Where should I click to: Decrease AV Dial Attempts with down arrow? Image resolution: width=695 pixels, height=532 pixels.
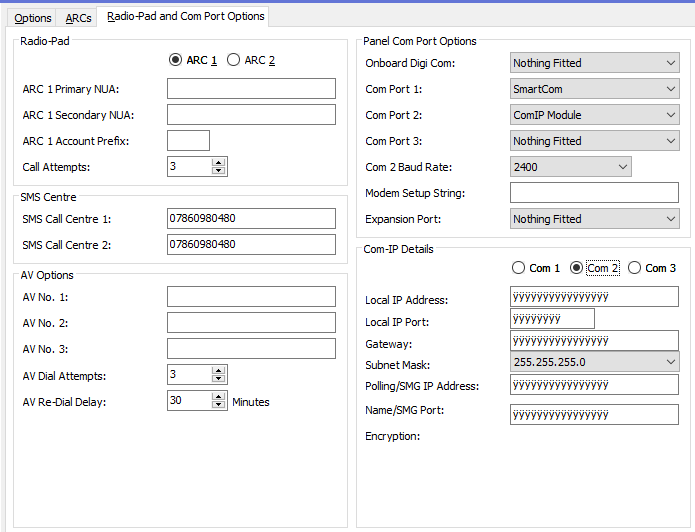coord(219,378)
